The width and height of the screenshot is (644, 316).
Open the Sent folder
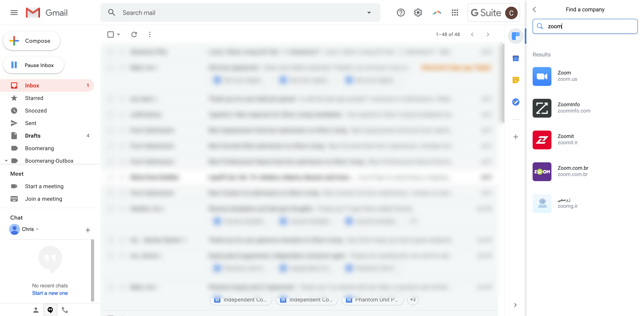47,123
